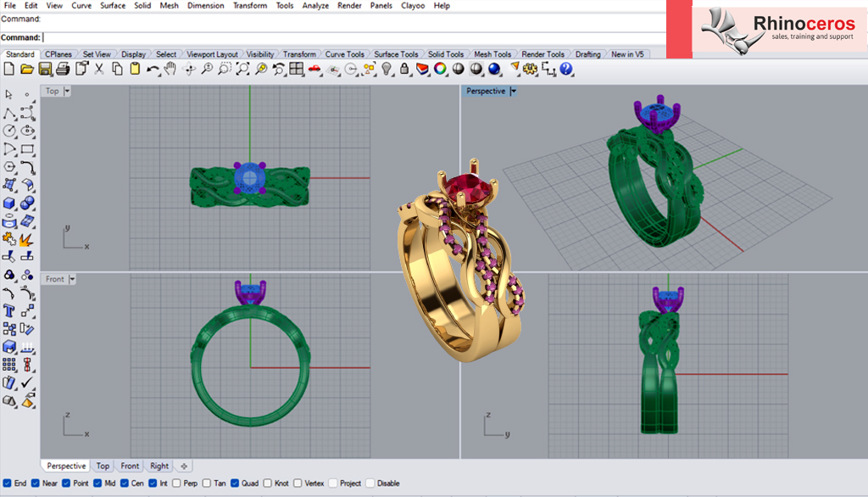Click the Undo arrow icon
The width and height of the screenshot is (868, 497).
(x=153, y=69)
